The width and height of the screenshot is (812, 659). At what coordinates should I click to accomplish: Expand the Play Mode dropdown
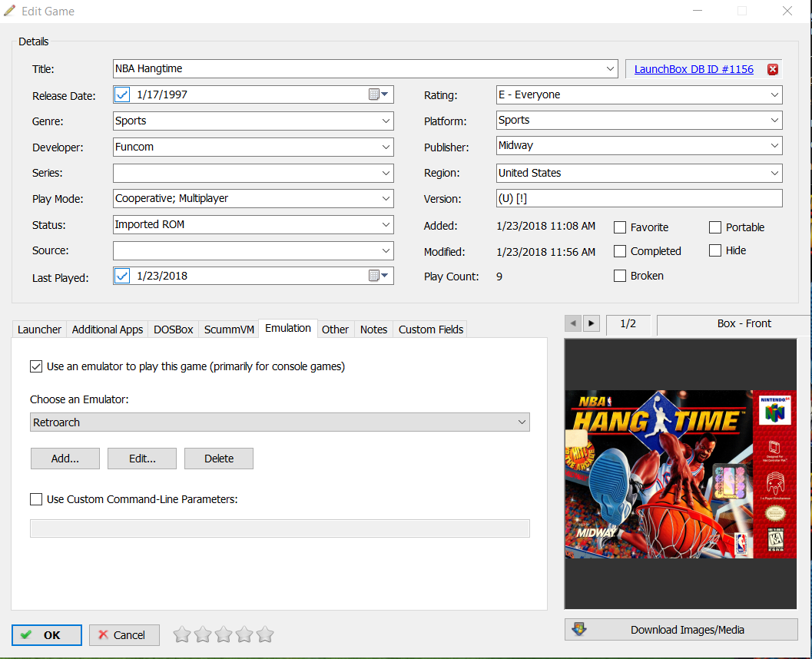pyautogui.click(x=386, y=198)
